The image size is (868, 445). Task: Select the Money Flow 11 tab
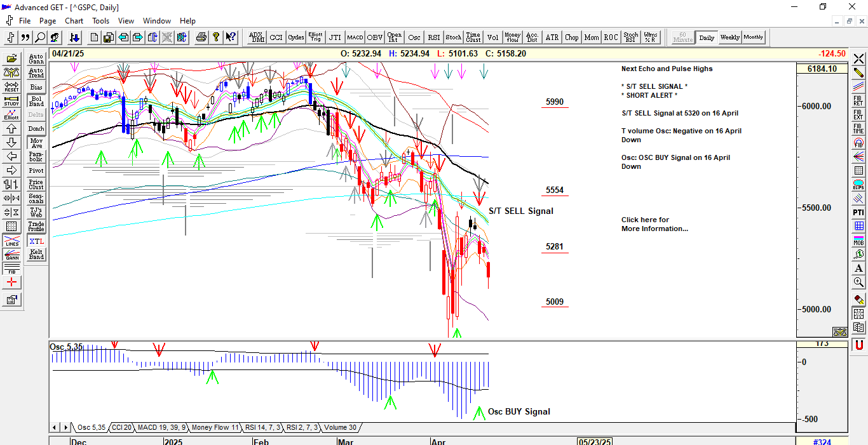[215, 428]
